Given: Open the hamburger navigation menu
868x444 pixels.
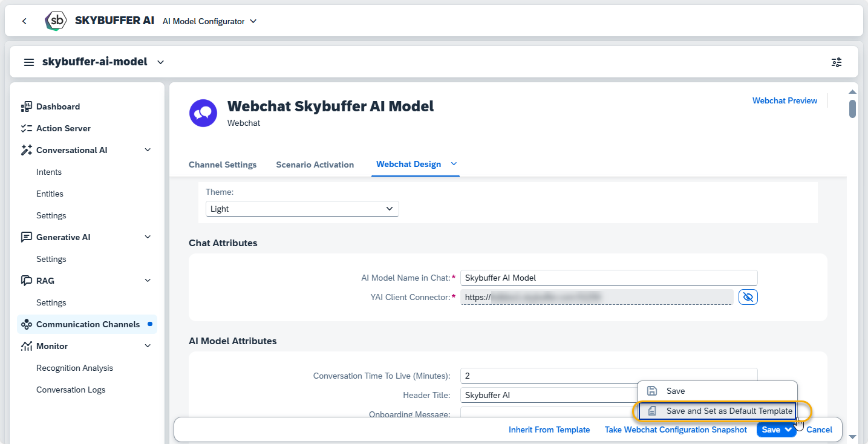Looking at the screenshot, I should [29, 62].
